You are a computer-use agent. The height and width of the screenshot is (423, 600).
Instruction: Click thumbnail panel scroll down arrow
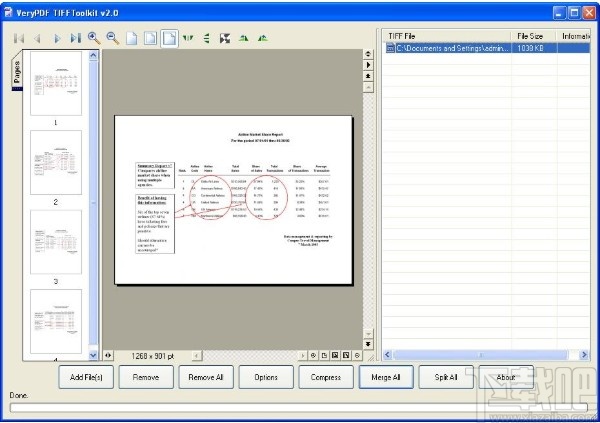(x=93, y=355)
